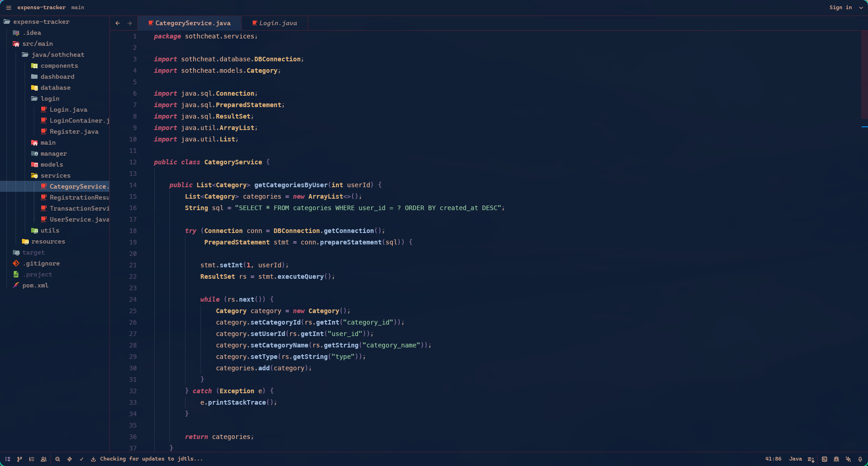
Task: Open pom.xml in the file tree
Action: pos(55,285)
